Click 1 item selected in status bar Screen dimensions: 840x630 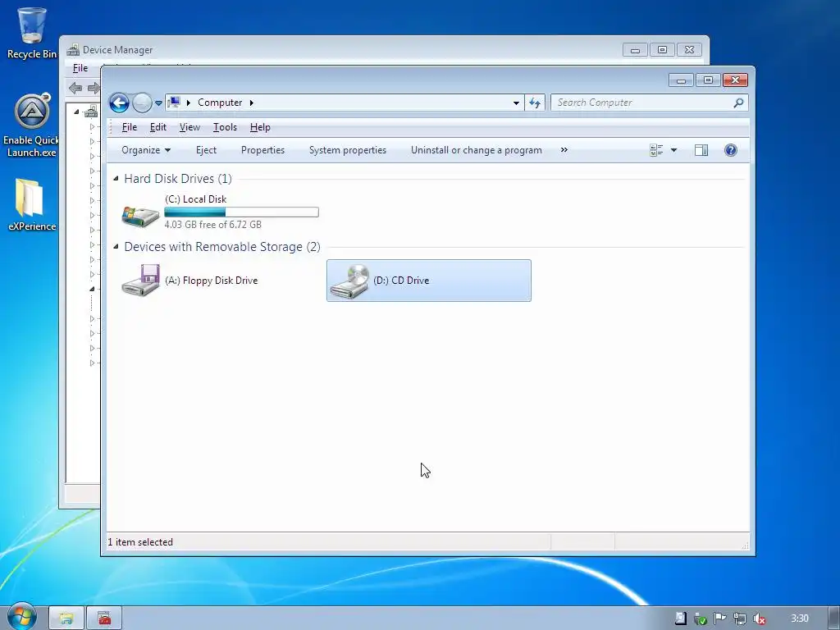(140, 542)
